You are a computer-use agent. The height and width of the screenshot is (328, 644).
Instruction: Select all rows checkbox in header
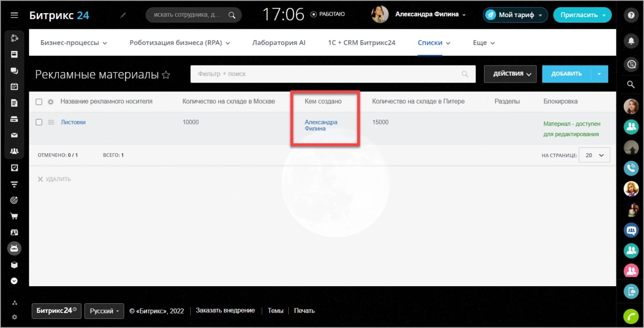pos(39,102)
